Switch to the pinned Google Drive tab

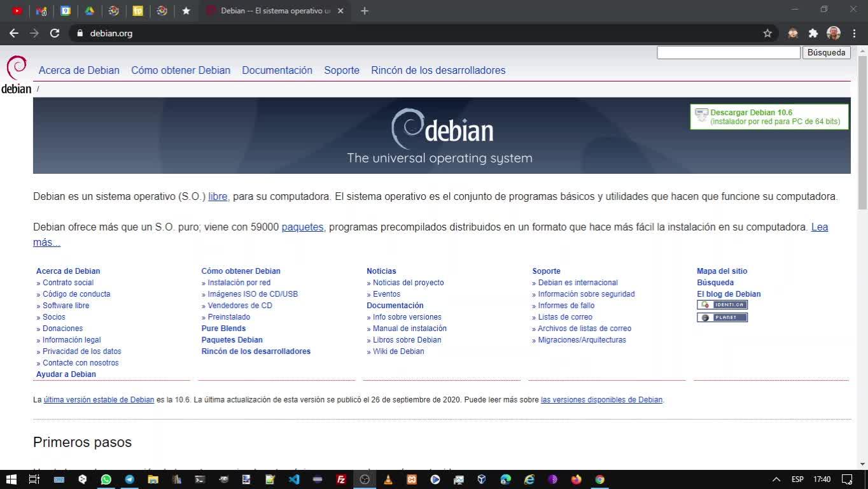(90, 11)
